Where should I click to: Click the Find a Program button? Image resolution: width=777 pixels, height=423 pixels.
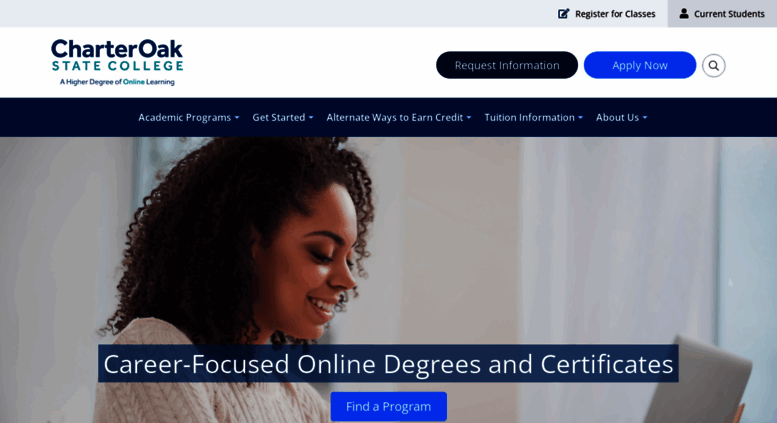[x=388, y=407]
